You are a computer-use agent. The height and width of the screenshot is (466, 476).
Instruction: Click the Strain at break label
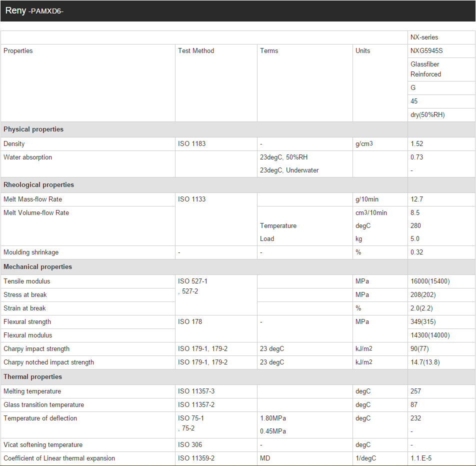coord(24,308)
